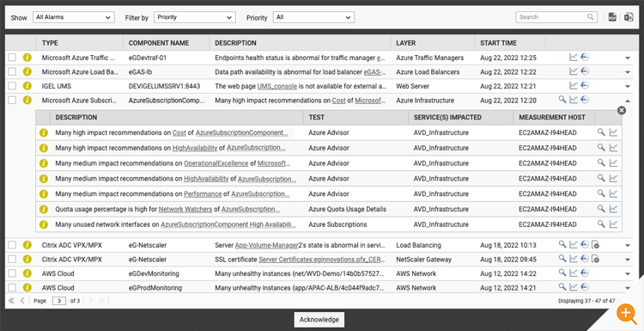Open graph for Network Watchers quota row
Viewport: 644px width, 331px height.
coord(613,209)
